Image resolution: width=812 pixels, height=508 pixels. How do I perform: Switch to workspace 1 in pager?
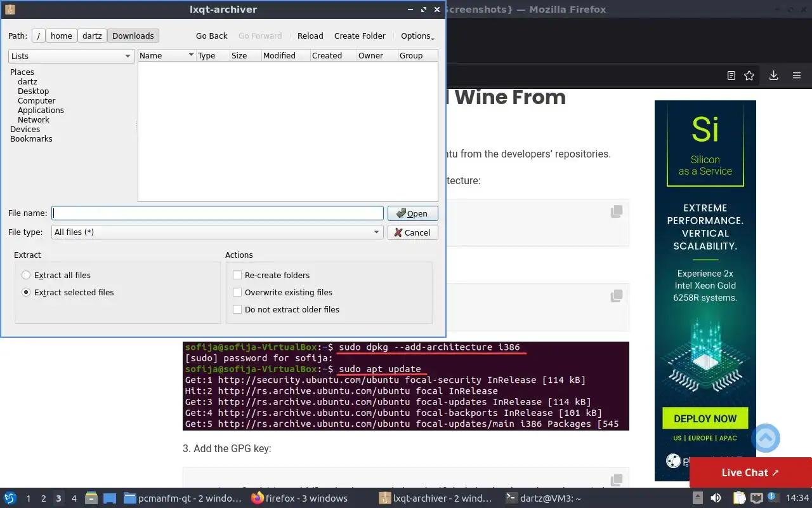pyautogui.click(x=28, y=498)
